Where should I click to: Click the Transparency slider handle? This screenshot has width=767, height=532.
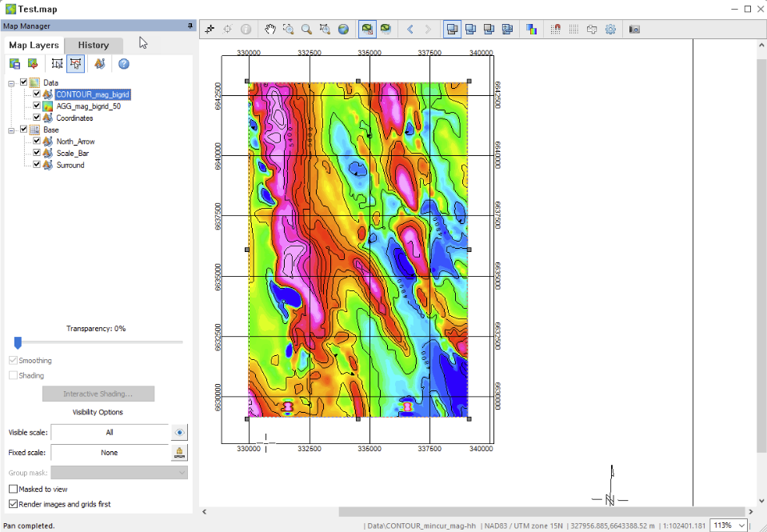18,342
